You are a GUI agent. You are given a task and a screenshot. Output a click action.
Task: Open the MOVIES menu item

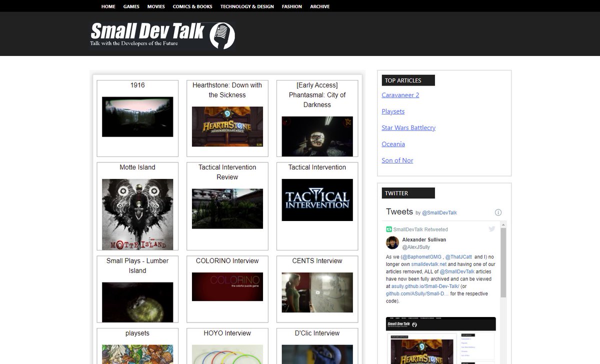coord(156,6)
